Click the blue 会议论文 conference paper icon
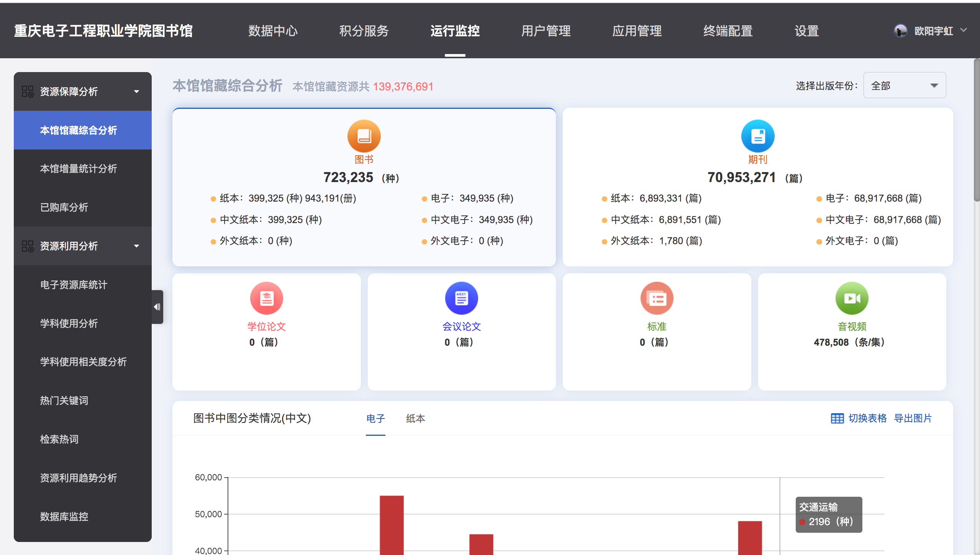Viewport: 980px width, 555px height. (x=461, y=298)
